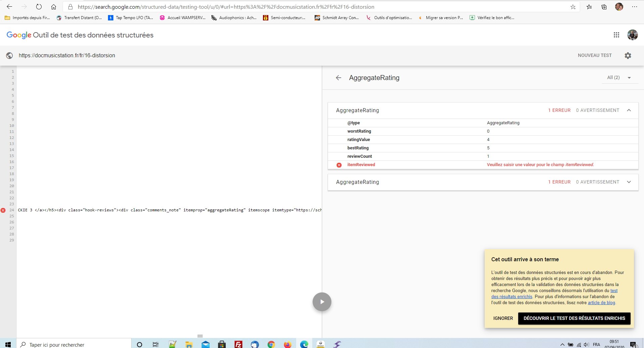The image size is (644, 348).
Task: Show hidden system tray icons
Action: 562,345
